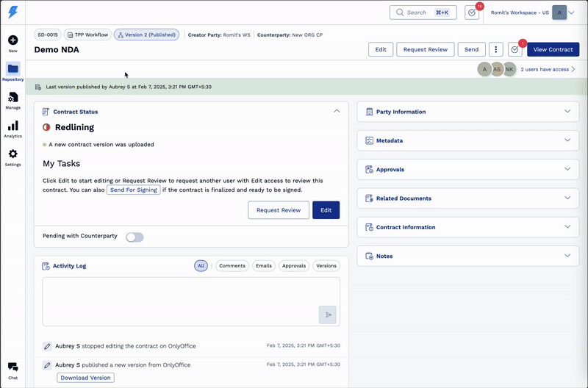
Task: Expand the Contract Information panel
Action: coord(567,227)
